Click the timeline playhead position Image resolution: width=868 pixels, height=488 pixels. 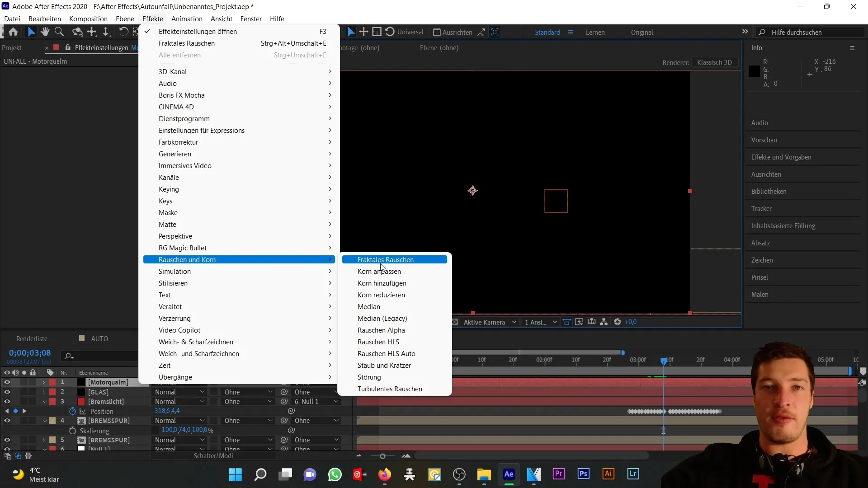[664, 360]
